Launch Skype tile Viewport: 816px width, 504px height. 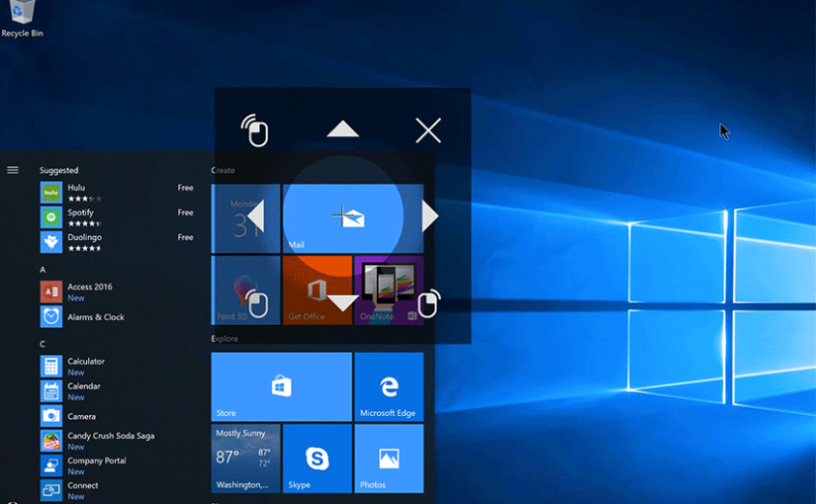317,459
